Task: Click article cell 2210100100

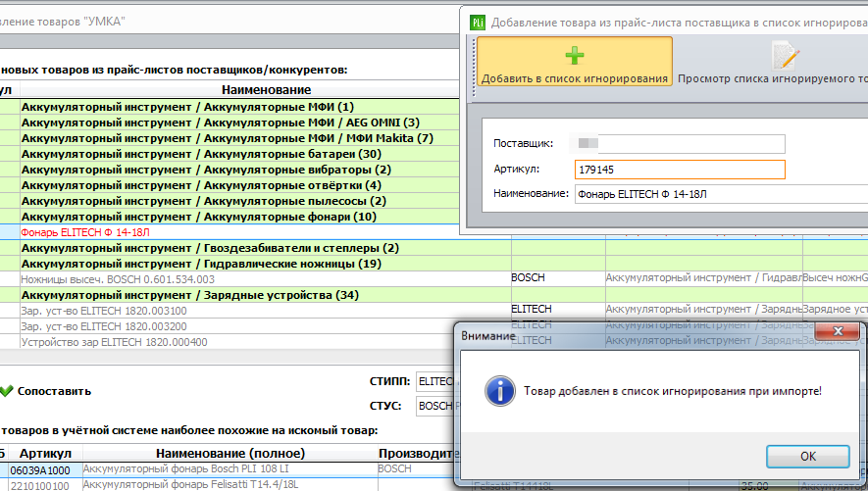Action: [x=45, y=486]
